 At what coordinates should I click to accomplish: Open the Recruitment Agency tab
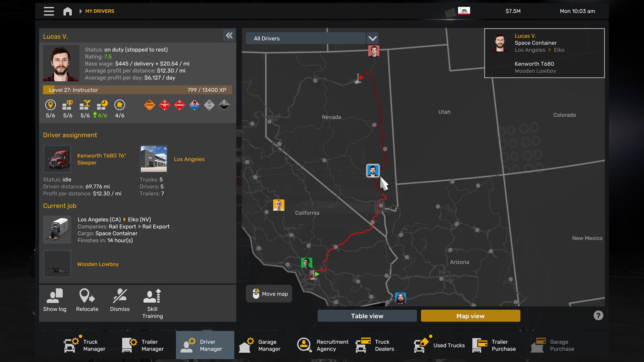(323, 345)
